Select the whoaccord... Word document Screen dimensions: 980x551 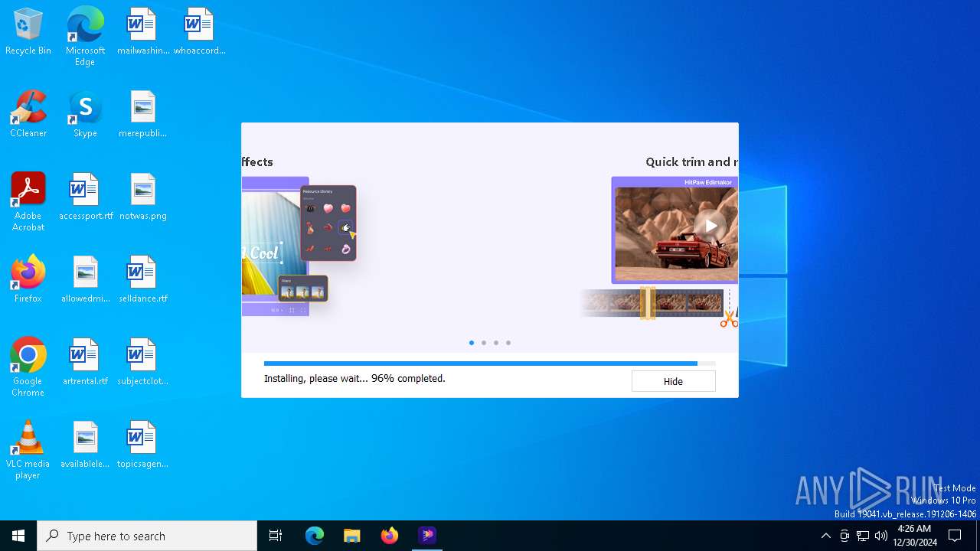point(199,32)
